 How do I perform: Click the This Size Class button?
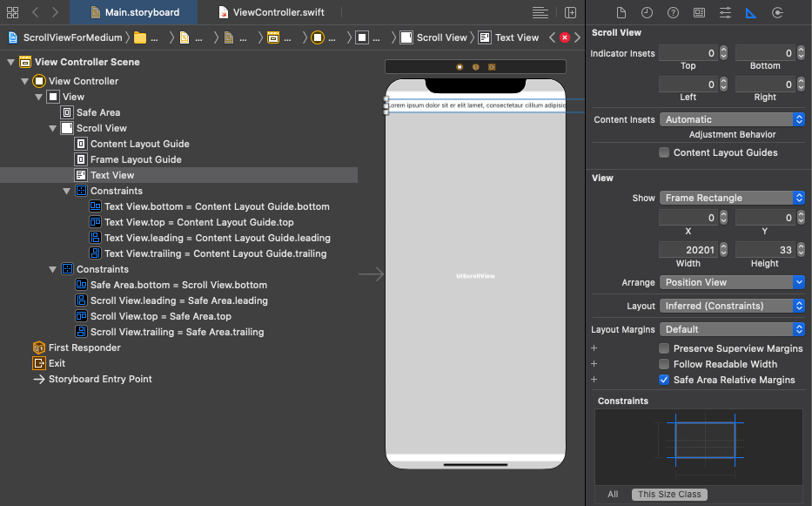pyautogui.click(x=669, y=494)
